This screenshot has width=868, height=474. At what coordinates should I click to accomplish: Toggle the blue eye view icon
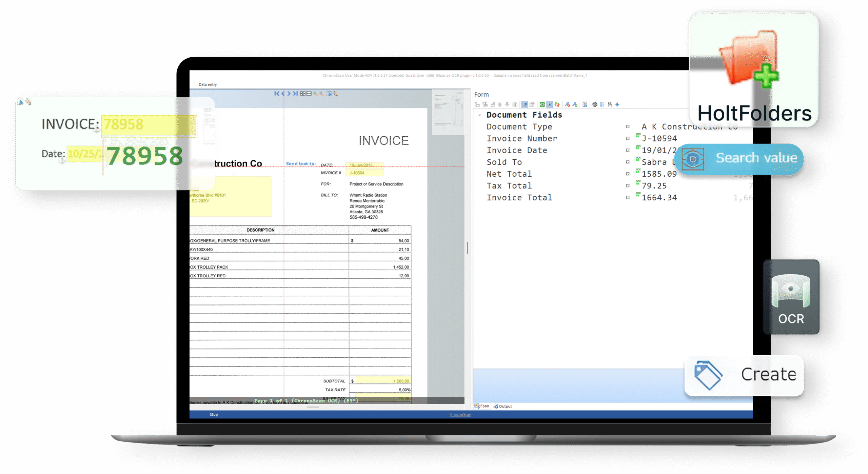[550, 104]
